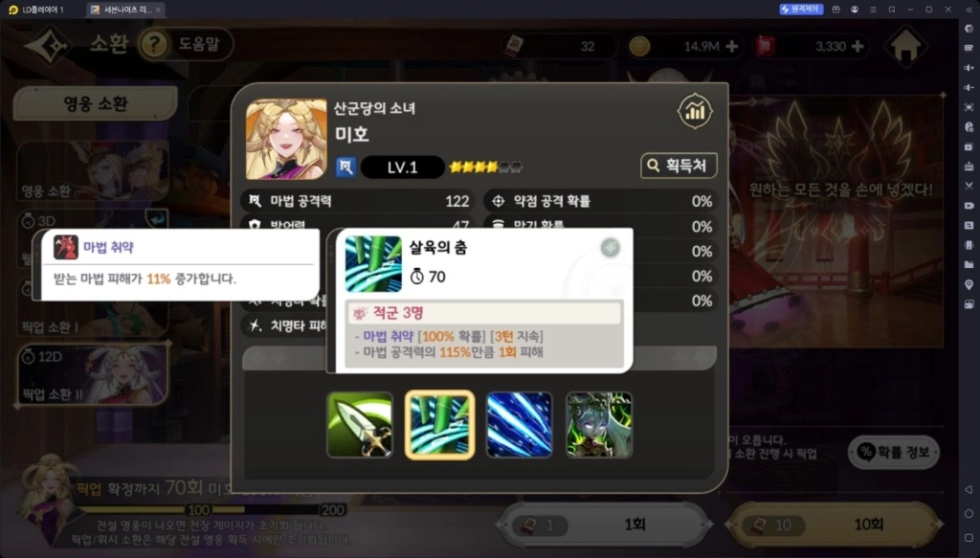Image resolution: width=980 pixels, height=558 pixels.
Task: Open the 도움말 help button
Action: [x=186, y=44]
